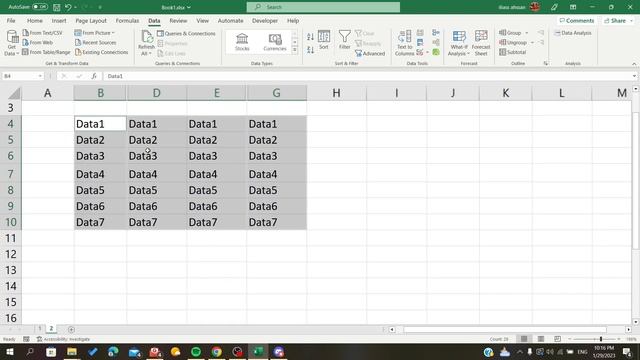Create a Forecast Sheet
This screenshot has width=640, height=360.
click(x=481, y=43)
